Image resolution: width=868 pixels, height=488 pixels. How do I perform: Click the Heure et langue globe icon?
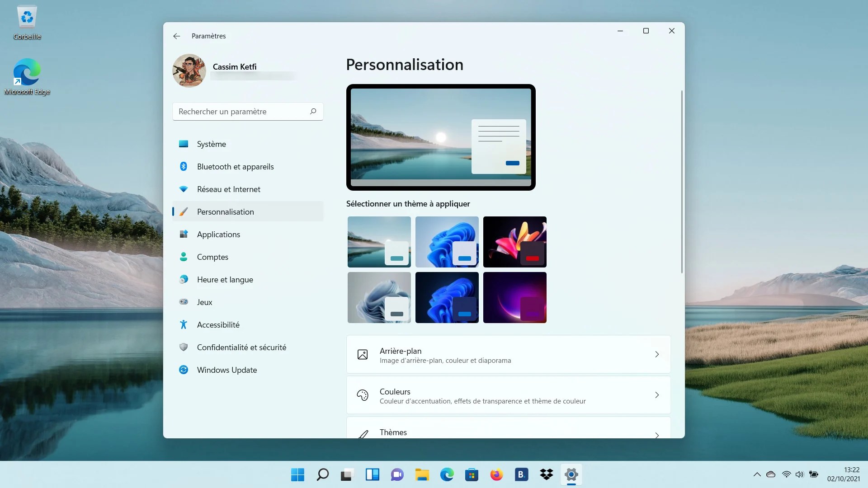pyautogui.click(x=184, y=279)
